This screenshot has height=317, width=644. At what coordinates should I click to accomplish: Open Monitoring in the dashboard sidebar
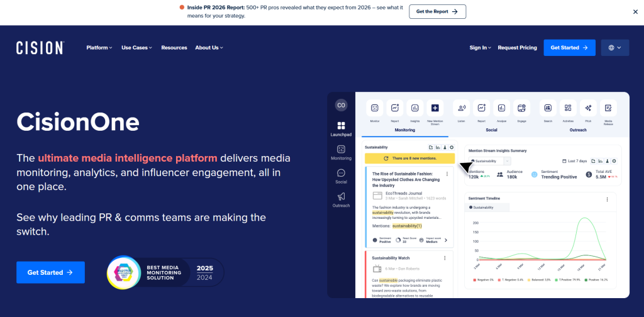(x=341, y=152)
